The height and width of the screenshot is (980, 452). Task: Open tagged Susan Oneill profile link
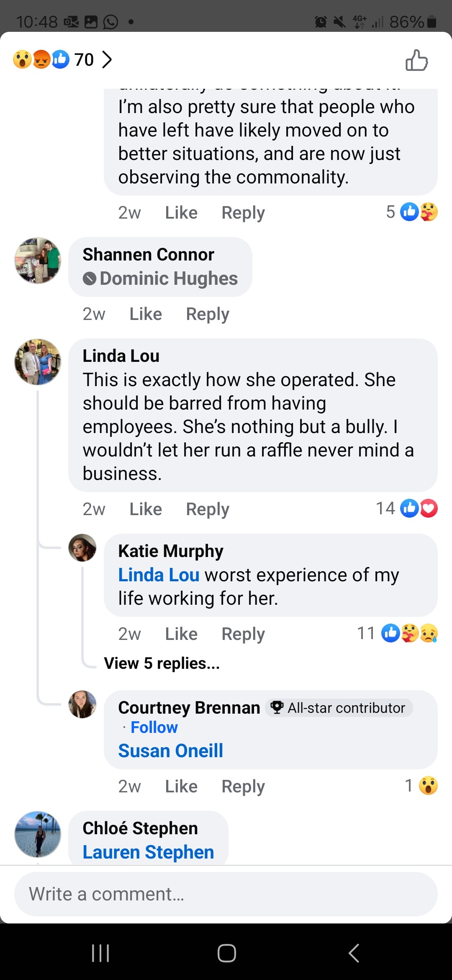click(x=171, y=750)
